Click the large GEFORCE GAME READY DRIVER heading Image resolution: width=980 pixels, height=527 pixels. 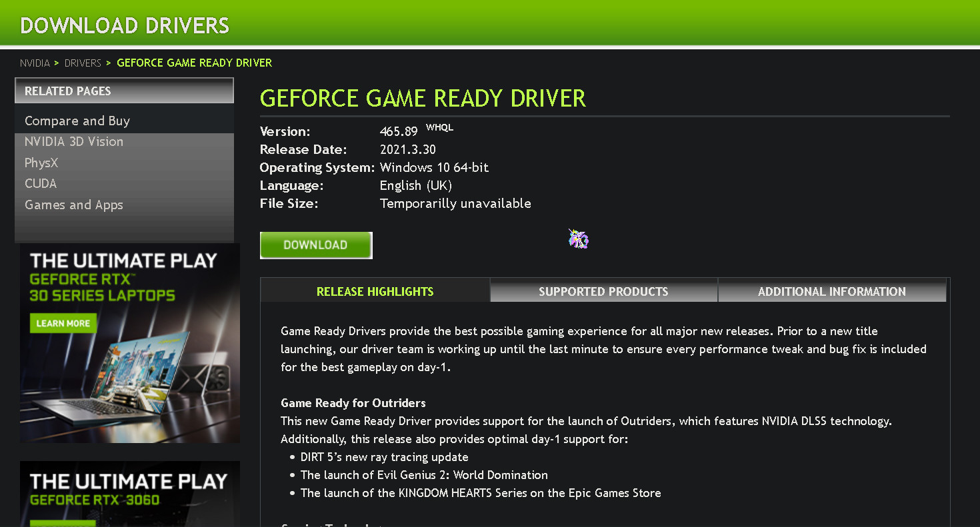(x=423, y=99)
